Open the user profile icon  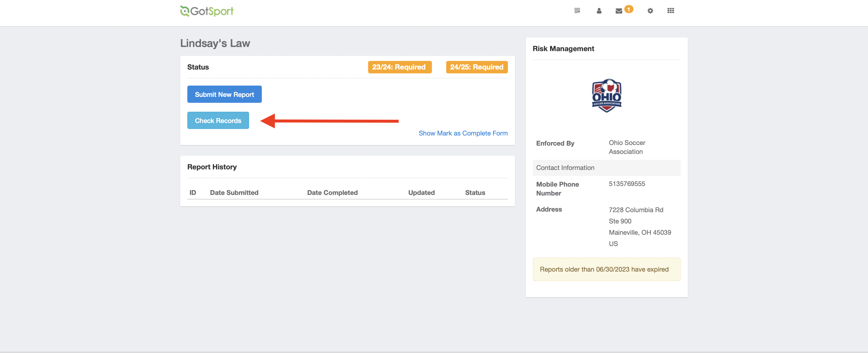click(x=599, y=11)
